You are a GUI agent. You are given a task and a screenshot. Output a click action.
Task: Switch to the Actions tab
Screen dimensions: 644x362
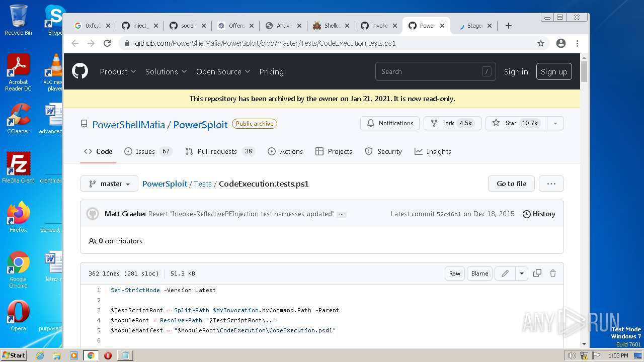click(x=285, y=151)
